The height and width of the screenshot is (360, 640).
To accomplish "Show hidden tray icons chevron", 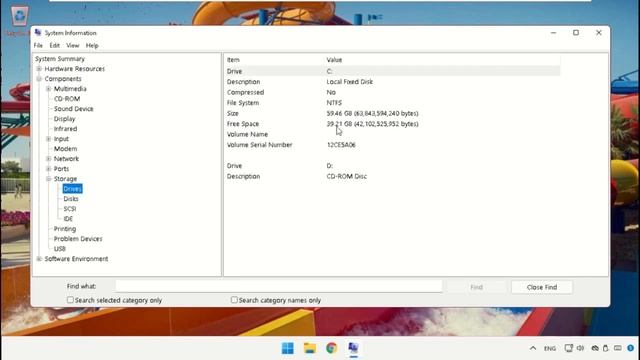I will (x=533, y=348).
